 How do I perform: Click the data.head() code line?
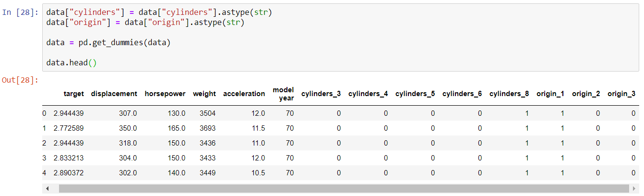tap(72, 63)
